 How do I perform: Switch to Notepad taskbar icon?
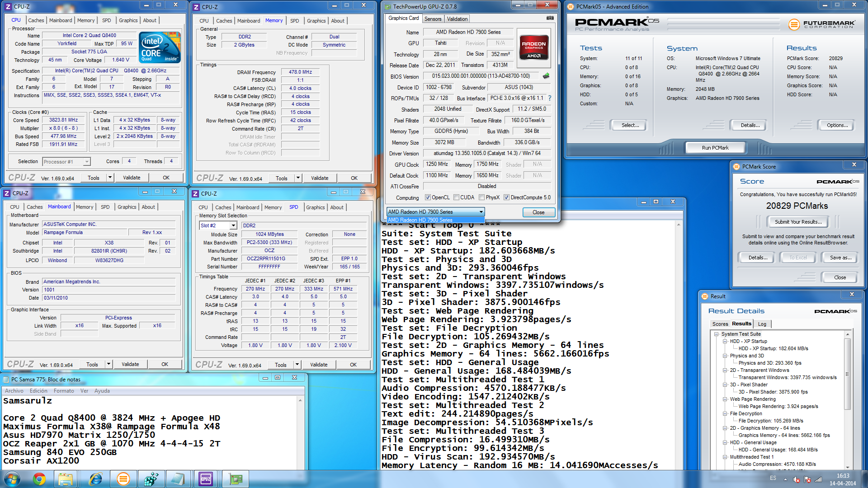click(178, 479)
